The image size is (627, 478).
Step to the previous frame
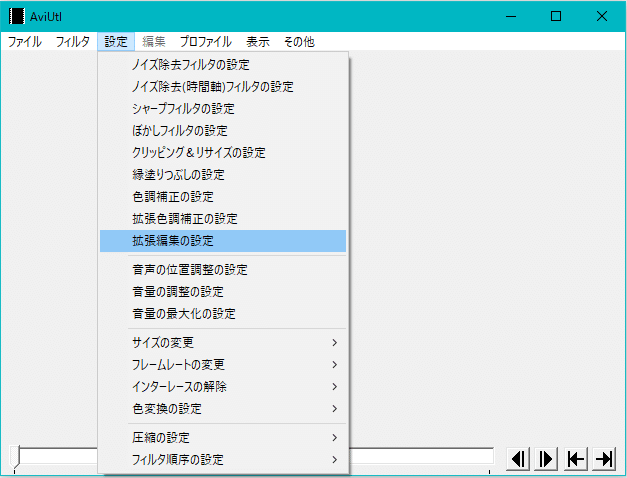[x=519, y=459]
